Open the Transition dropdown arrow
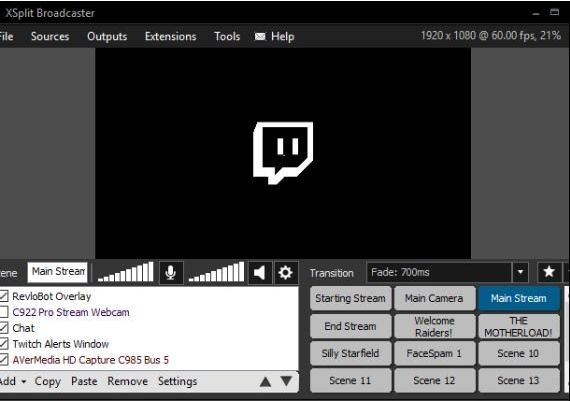Viewport: 570px width, 401px height. (x=521, y=272)
